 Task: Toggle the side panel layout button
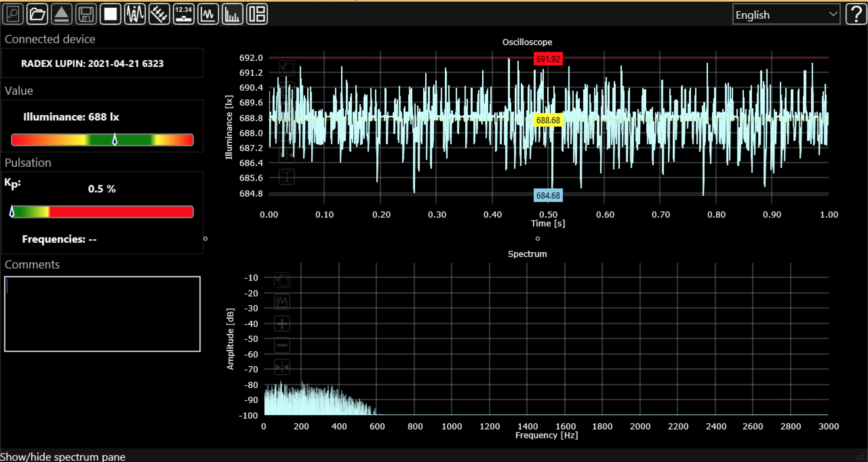click(x=257, y=14)
